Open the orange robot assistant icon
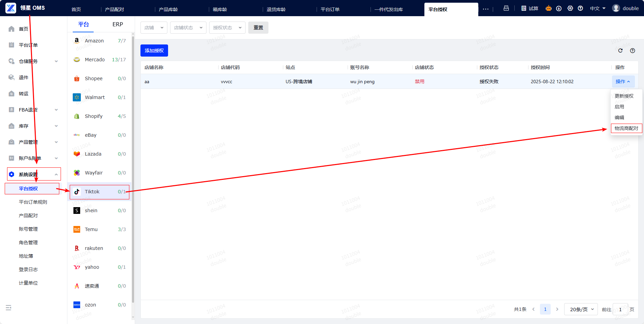Screen dimensions: 644x324 (549, 8)
